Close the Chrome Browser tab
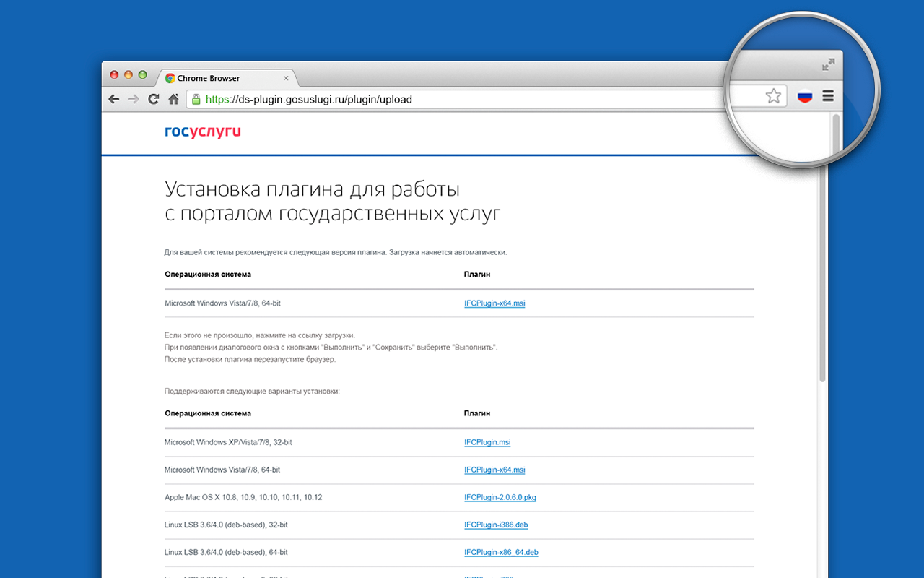The height and width of the screenshot is (578, 924). 285,77
